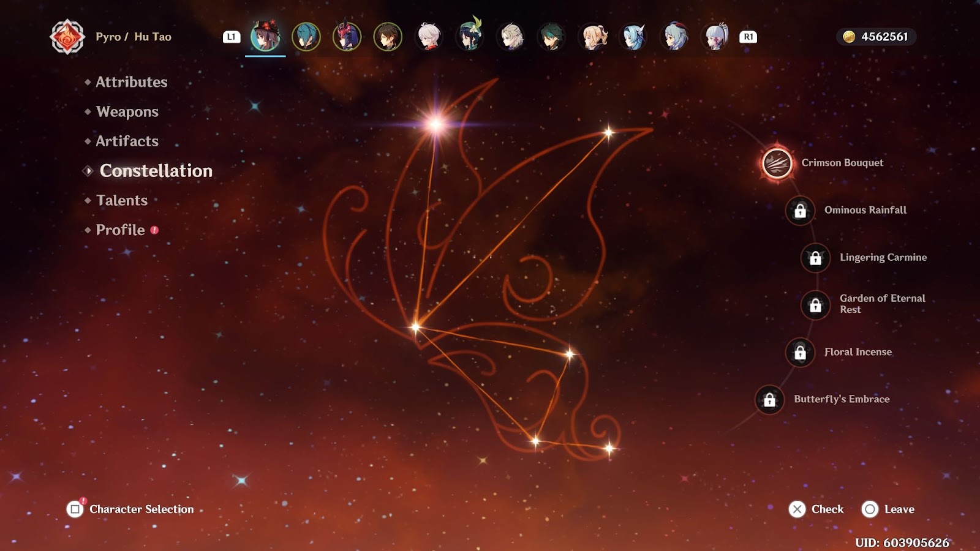Click the Butterfly's Embrace label
The width and height of the screenshot is (980, 551).
click(842, 399)
